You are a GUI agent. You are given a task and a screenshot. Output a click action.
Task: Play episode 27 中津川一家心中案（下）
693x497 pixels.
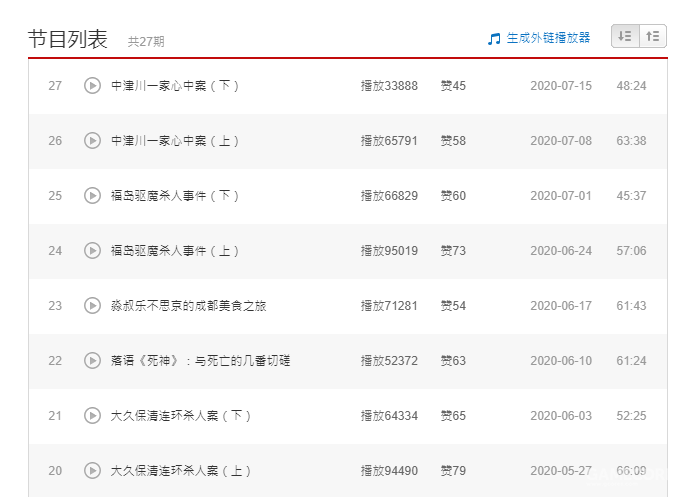[x=92, y=86]
